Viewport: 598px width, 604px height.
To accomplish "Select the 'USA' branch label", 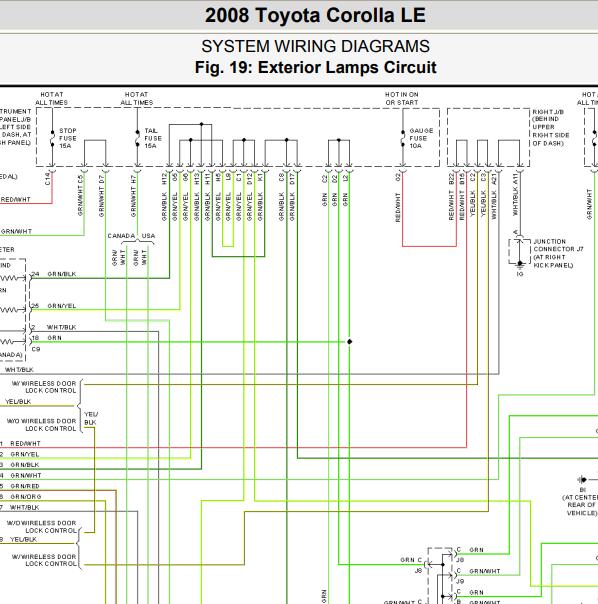I will (x=148, y=236).
